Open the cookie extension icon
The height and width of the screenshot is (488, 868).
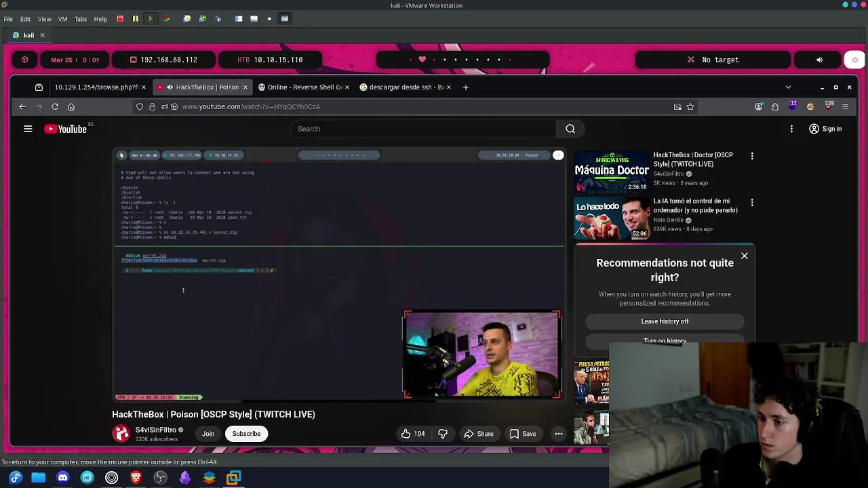[810, 106]
